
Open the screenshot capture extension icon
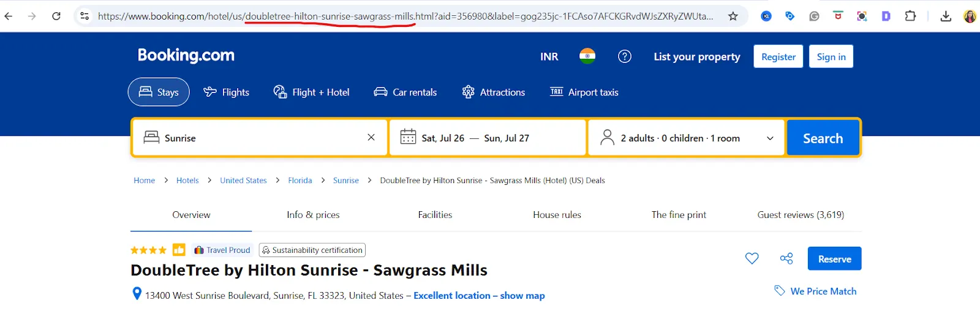862,17
